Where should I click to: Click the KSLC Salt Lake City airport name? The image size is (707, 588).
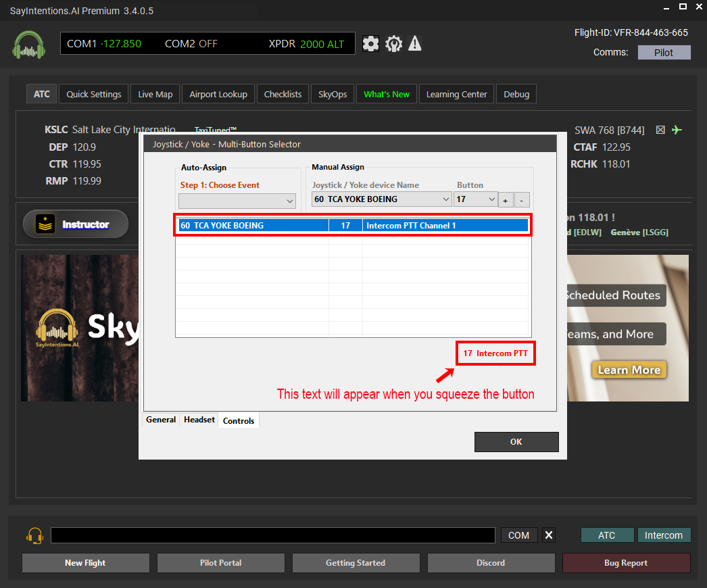point(110,130)
